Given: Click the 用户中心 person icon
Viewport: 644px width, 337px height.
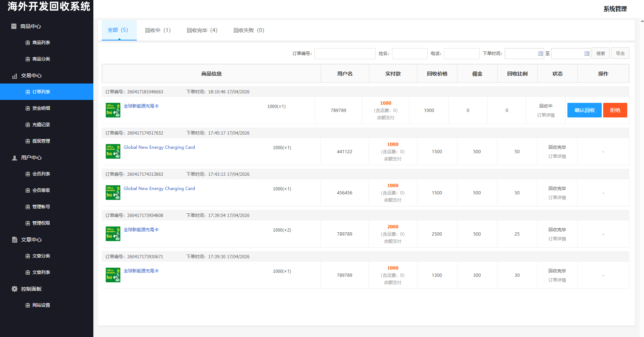Looking at the screenshot, I should tap(15, 158).
